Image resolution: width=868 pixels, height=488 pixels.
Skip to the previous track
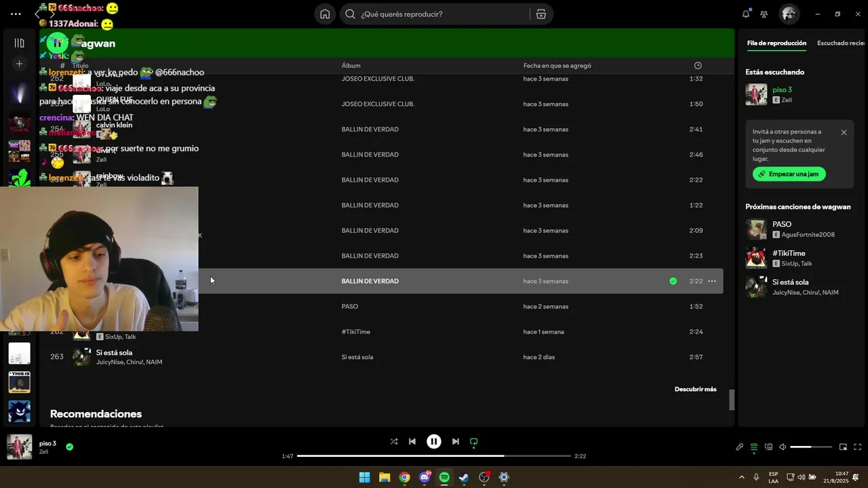tap(412, 441)
